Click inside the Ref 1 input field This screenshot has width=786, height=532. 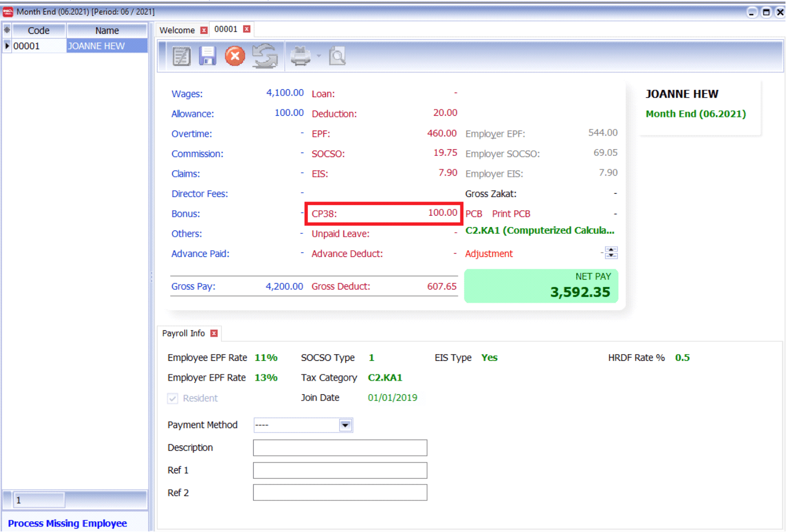tap(340, 470)
